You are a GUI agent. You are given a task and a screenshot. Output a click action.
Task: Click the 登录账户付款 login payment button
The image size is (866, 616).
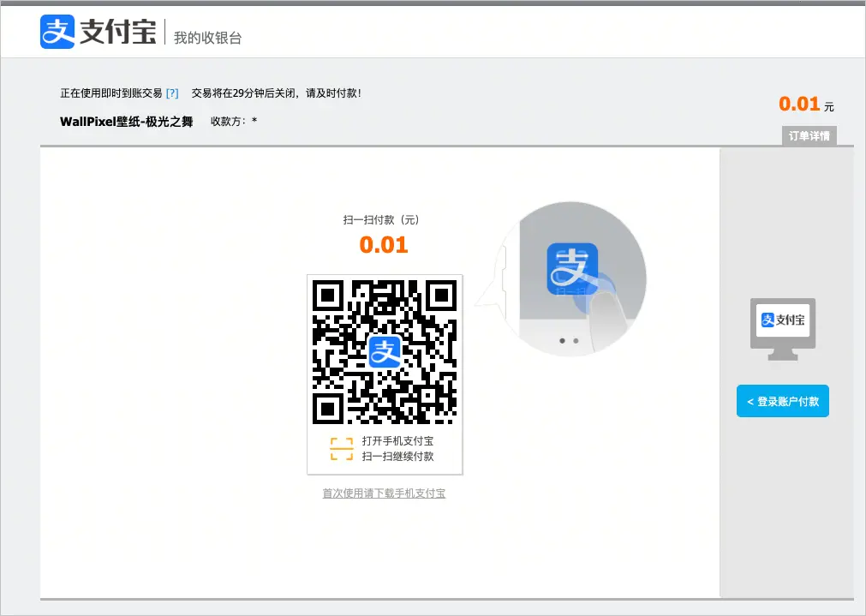tap(783, 401)
